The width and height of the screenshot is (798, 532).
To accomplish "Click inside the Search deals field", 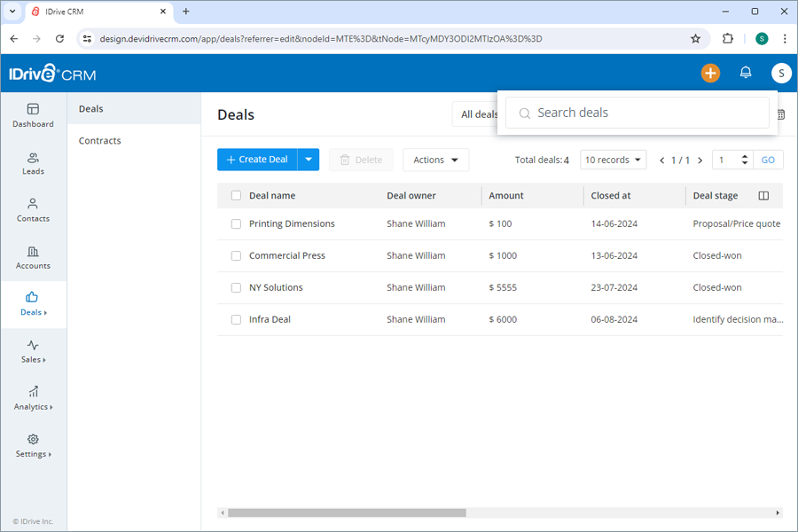I will coord(637,113).
